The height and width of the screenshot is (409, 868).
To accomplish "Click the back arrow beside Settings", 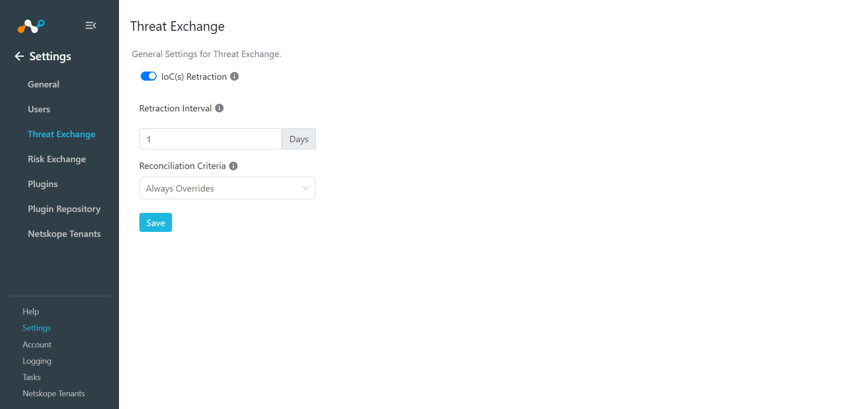I will (19, 56).
